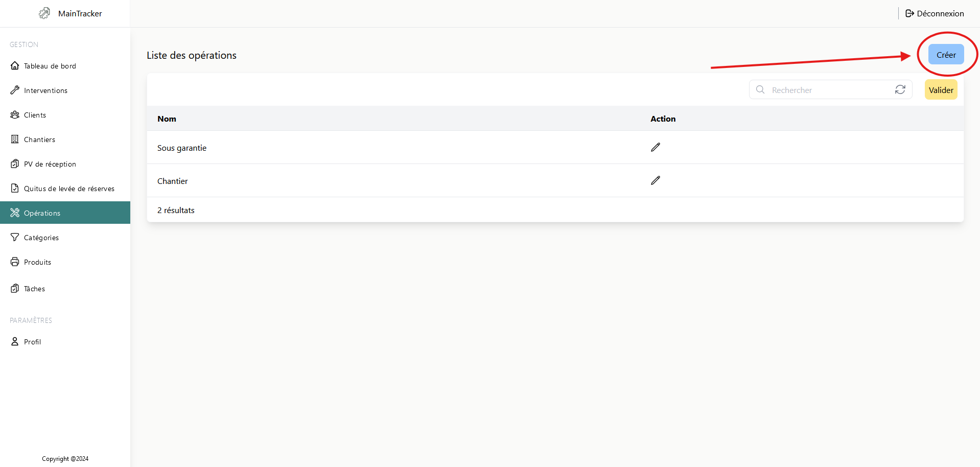Image resolution: width=980 pixels, height=467 pixels.
Task: Log out using the Déconnexion link
Action: pyautogui.click(x=935, y=13)
